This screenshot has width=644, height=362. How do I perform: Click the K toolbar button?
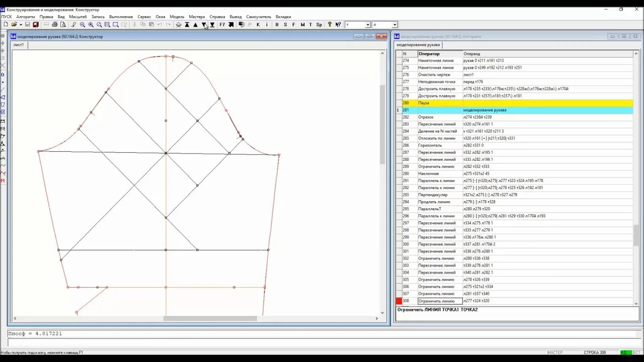[258, 25]
